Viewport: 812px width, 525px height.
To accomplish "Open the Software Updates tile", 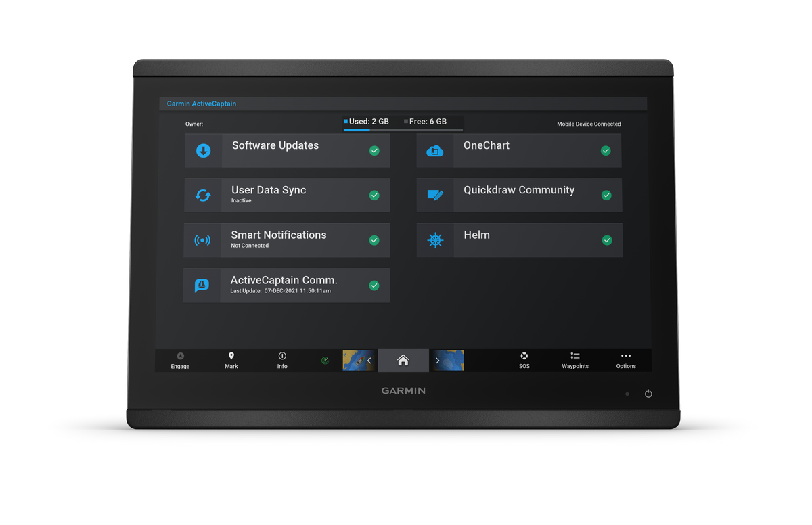I will tap(287, 151).
